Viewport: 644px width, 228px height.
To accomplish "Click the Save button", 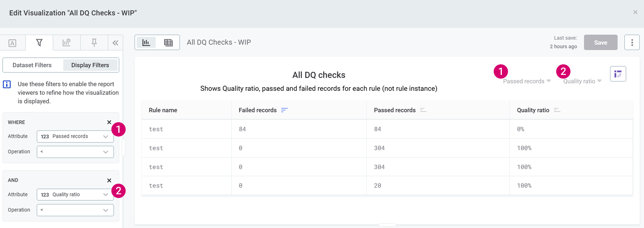I will pyautogui.click(x=601, y=43).
